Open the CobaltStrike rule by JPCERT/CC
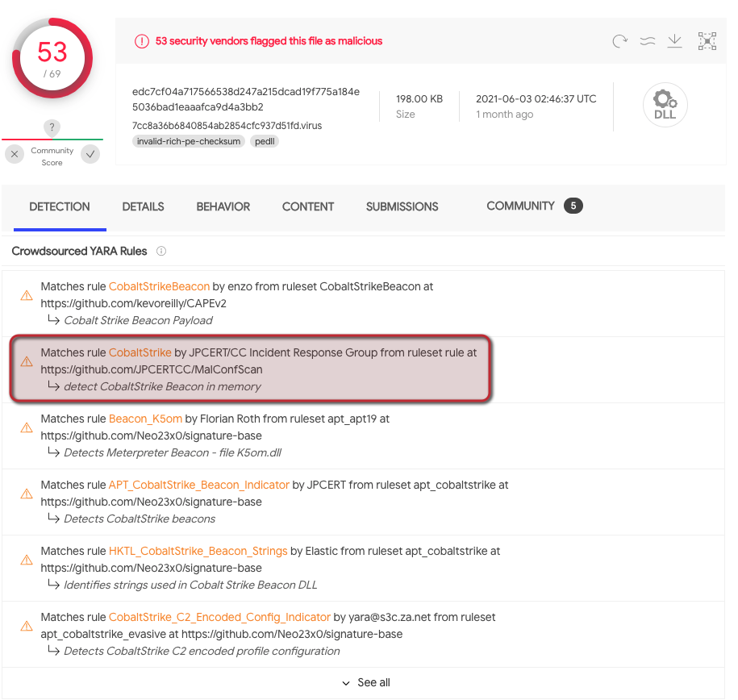The width and height of the screenshot is (738, 700). pyautogui.click(x=140, y=352)
